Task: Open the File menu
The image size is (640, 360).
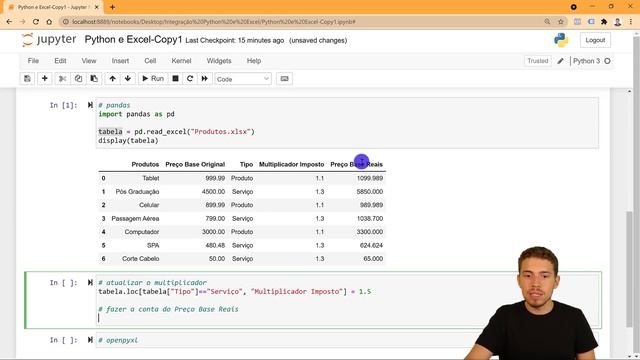Action: pyautogui.click(x=33, y=61)
